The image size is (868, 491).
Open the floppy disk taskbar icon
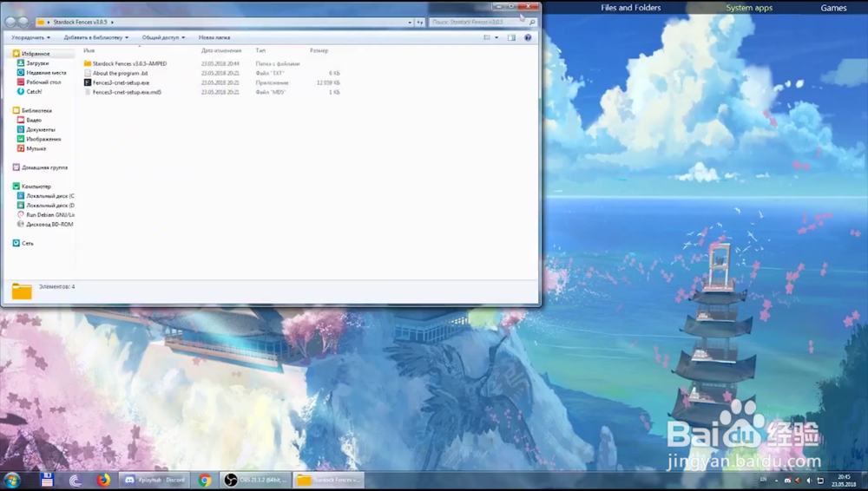(x=47, y=480)
